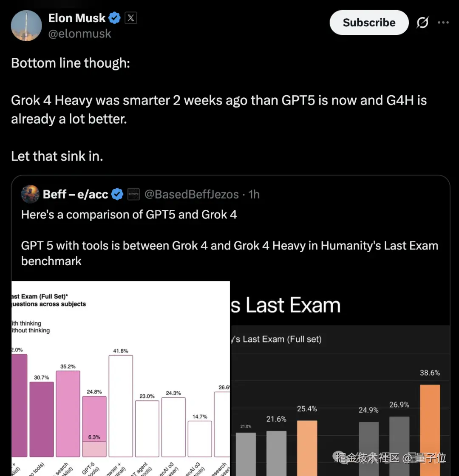Viewport: 459px width, 476px height.
Task: Click the white outlined 41.6% bar
Action: coord(121,406)
